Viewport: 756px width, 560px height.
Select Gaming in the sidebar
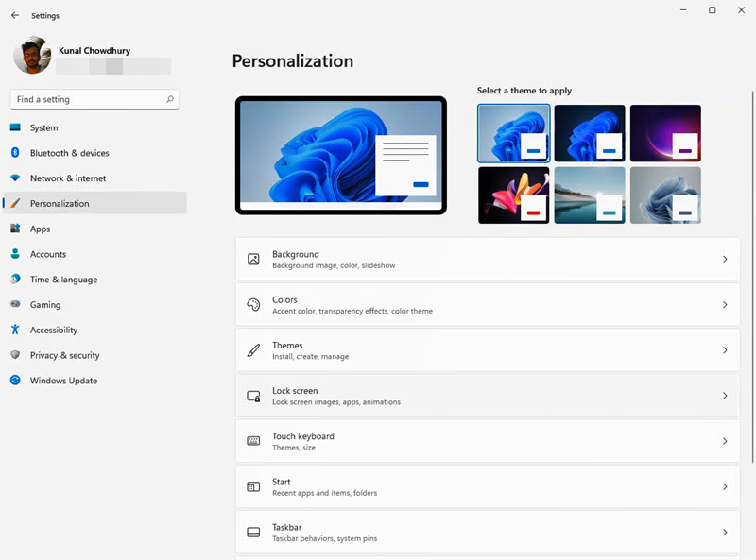point(95,305)
